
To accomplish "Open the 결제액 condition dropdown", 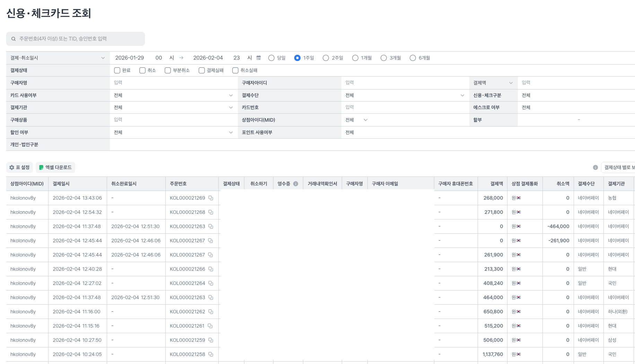I will pyautogui.click(x=493, y=83).
